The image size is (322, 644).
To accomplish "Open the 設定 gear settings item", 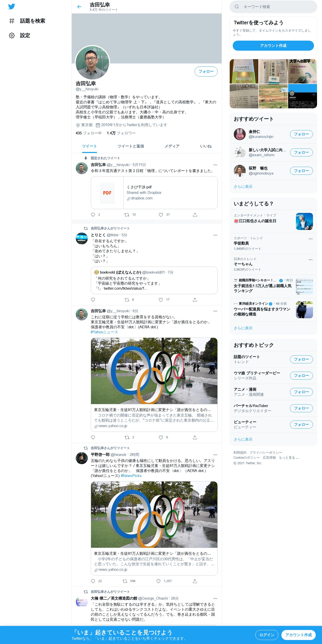I will 20,35.
